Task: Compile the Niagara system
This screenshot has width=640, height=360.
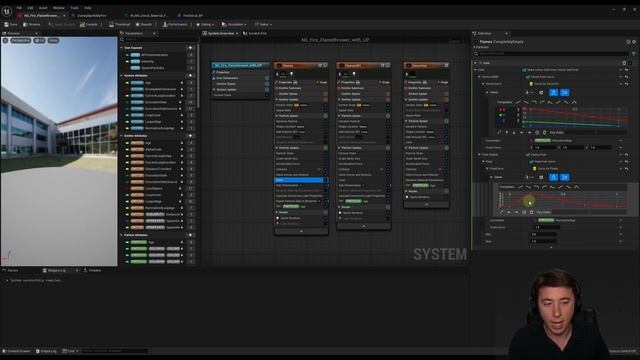Action: point(89,24)
